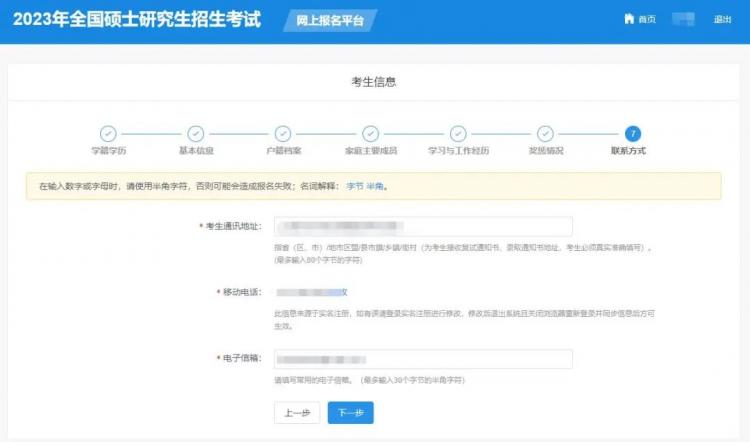The width and height of the screenshot is (750, 442).
Task: Click the 网上报名平台 banner label
Action: click(x=330, y=21)
